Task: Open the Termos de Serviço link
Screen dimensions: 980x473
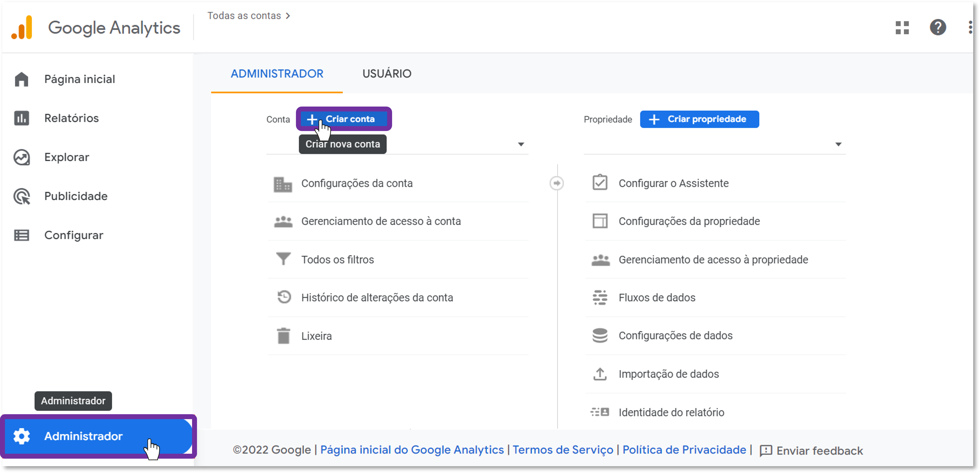Action: coord(563,450)
